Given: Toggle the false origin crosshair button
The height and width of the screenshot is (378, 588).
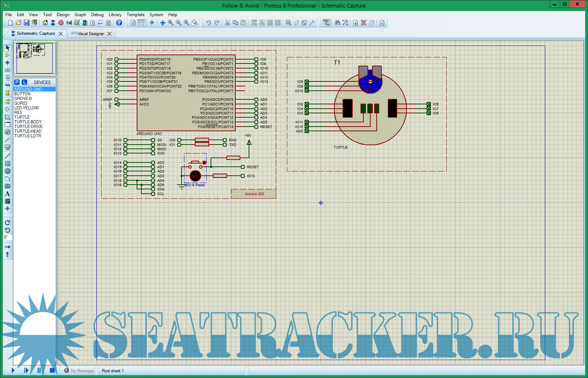Looking at the screenshot, I should 152,23.
